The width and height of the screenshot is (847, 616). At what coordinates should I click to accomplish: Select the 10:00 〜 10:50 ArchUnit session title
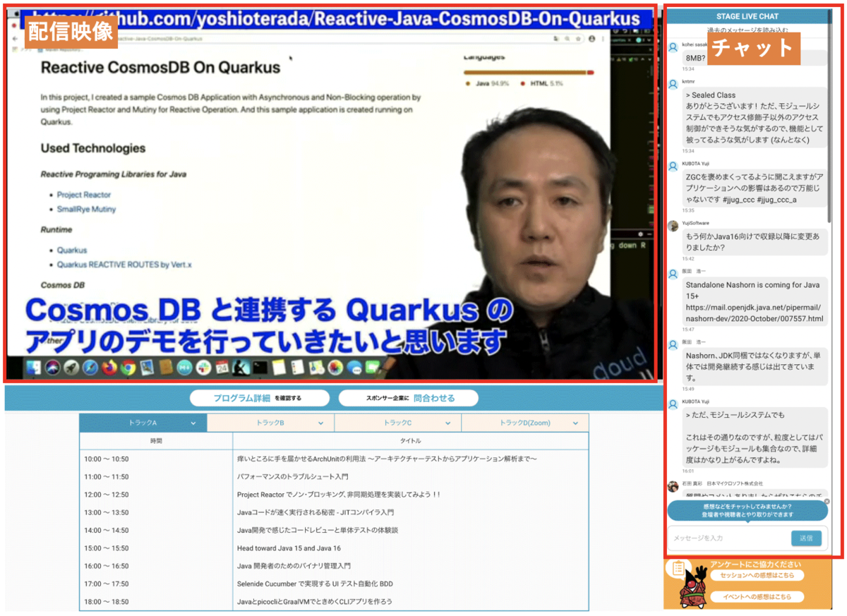click(x=387, y=459)
